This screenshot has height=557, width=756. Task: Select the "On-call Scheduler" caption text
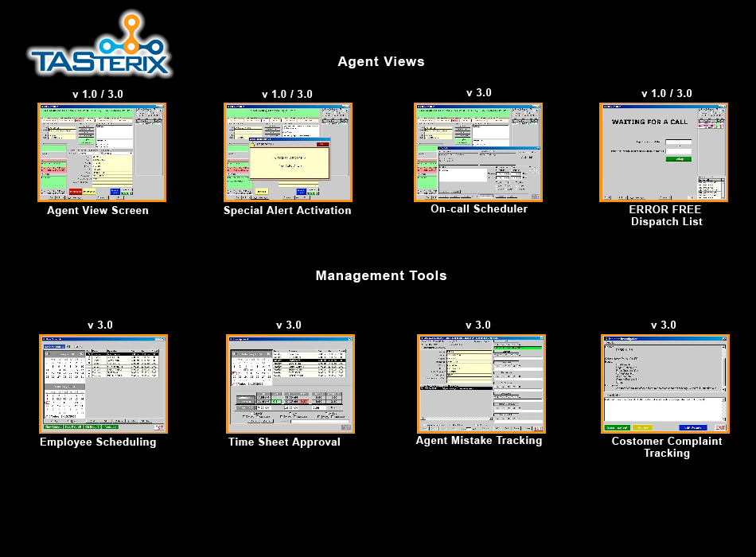[x=479, y=209]
